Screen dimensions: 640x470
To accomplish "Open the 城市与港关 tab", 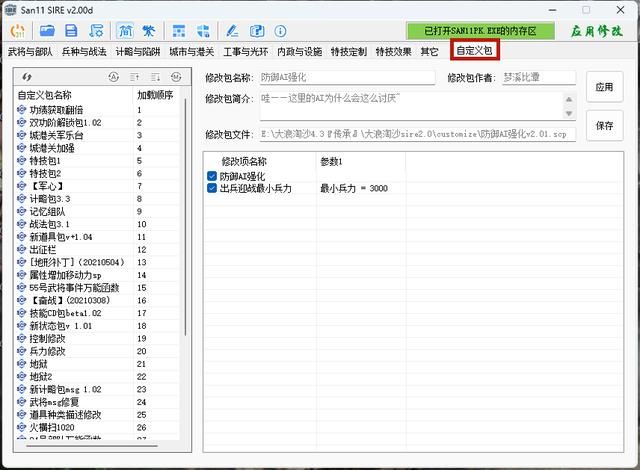I will coord(190,50).
